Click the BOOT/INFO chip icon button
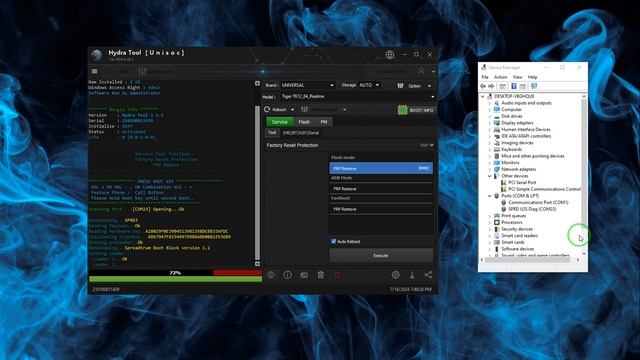The image size is (640, 360). 416,110
